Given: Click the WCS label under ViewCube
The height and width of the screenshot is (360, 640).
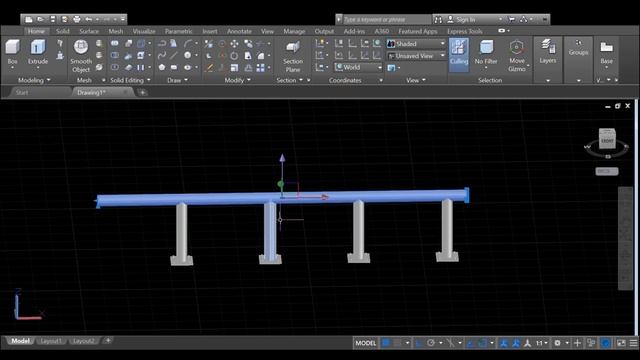Looking at the screenshot, I should (607, 171).
